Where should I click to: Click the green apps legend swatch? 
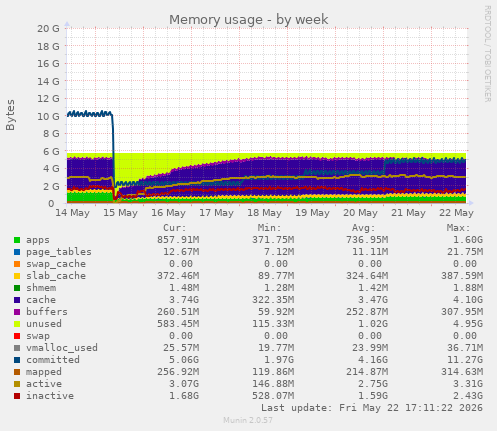click(x=17, y=240)
